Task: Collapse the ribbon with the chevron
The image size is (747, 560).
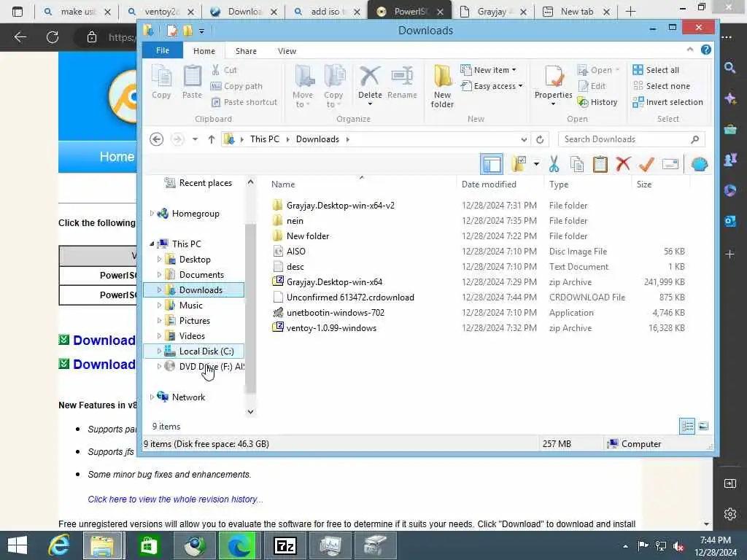Action: pyautogui.click(x=690, y=50)
